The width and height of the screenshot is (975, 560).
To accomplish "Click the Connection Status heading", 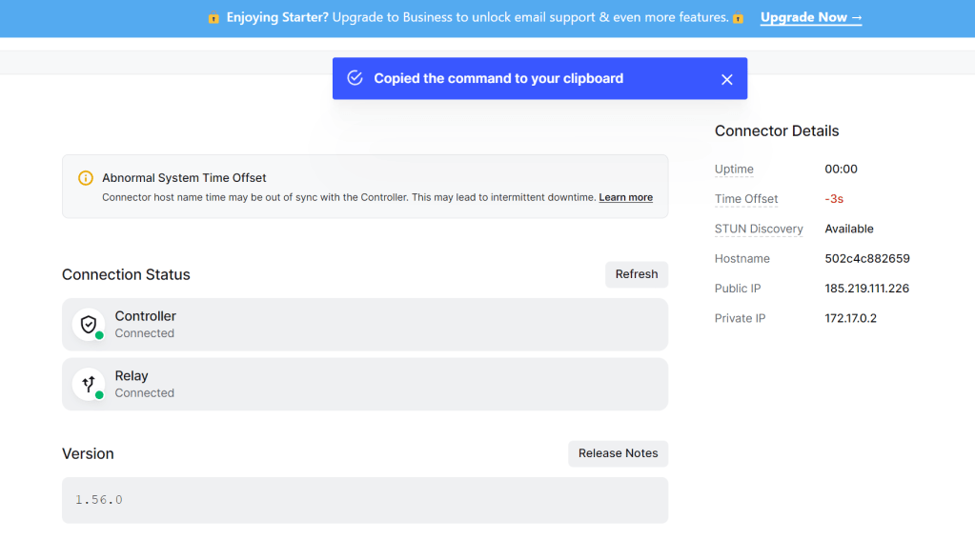I will point(126,274).
